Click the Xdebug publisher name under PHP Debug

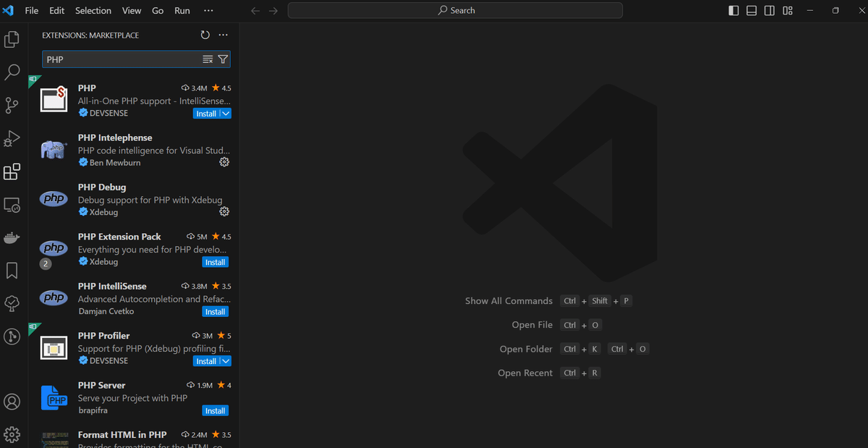[103, 212]
